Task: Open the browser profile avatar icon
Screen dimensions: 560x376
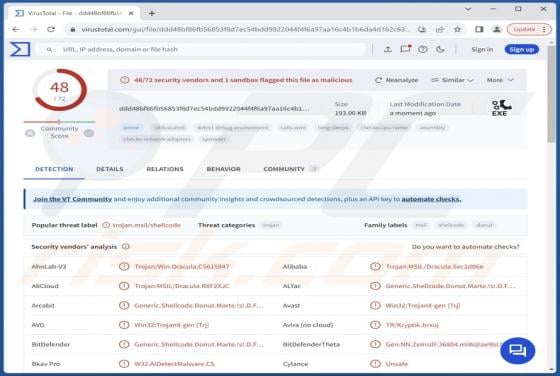Action: coord(496,29)
